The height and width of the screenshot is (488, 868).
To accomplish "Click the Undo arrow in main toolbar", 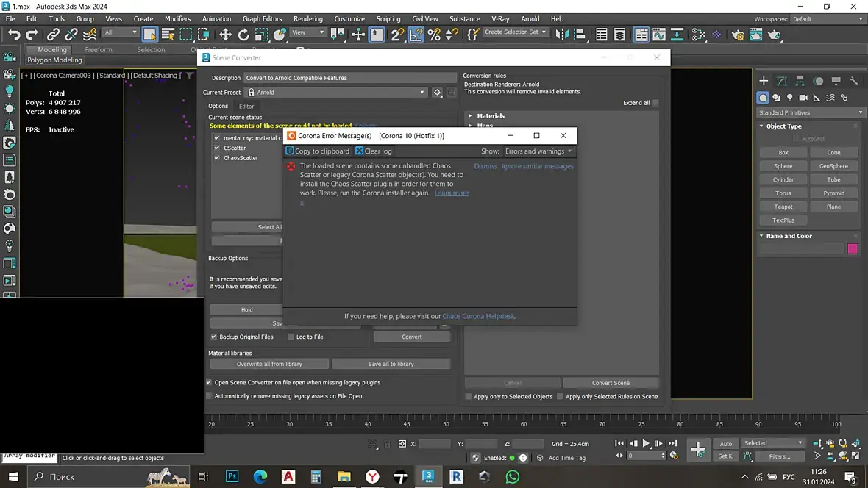I will (13, 35).
